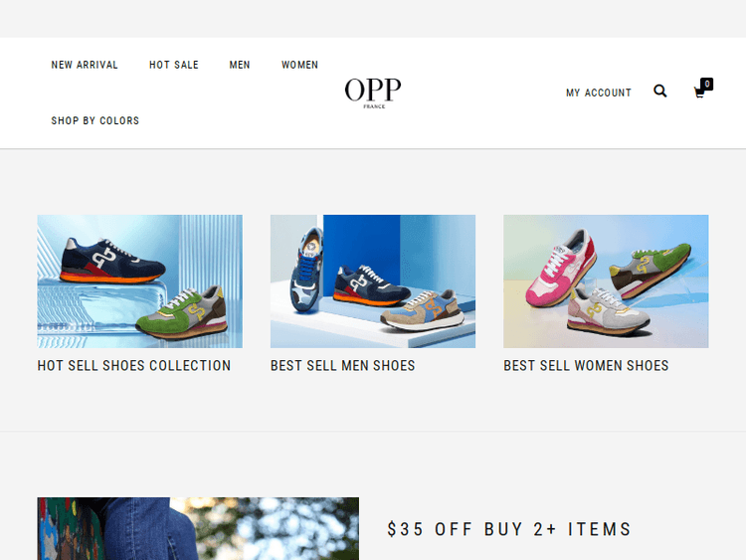The height and width of the screenshot is (560, 746).
Task: Open the Best Sell Women Shoes image
Action: (x=606, y=281)
